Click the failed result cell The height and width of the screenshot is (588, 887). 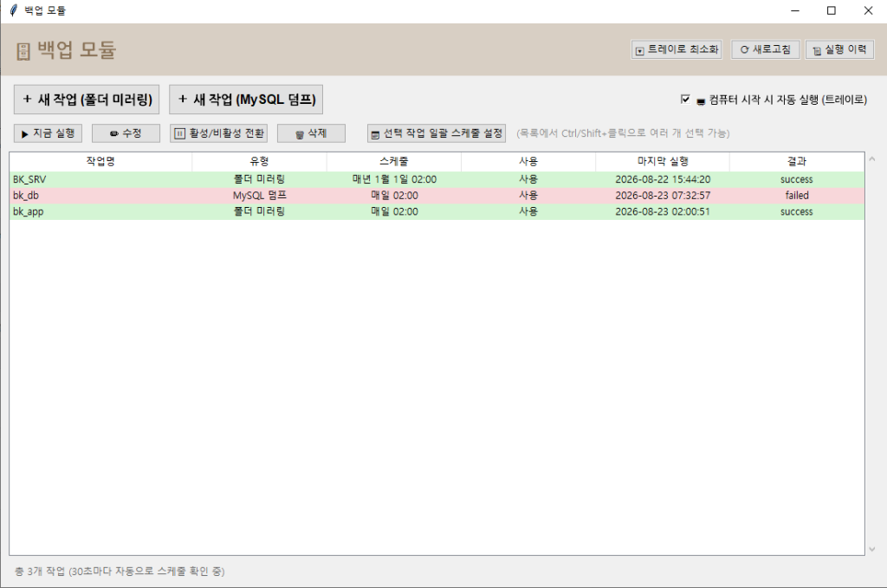(797, 196)
